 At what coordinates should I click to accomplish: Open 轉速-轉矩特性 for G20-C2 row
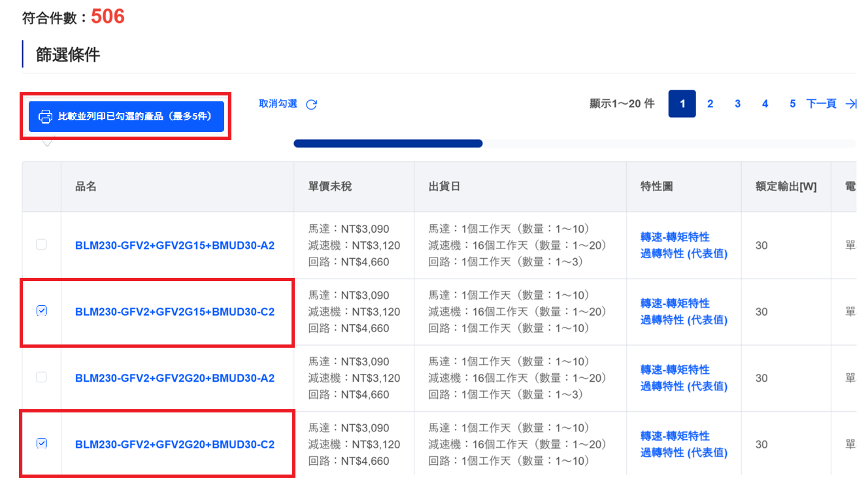pos(675,436)
